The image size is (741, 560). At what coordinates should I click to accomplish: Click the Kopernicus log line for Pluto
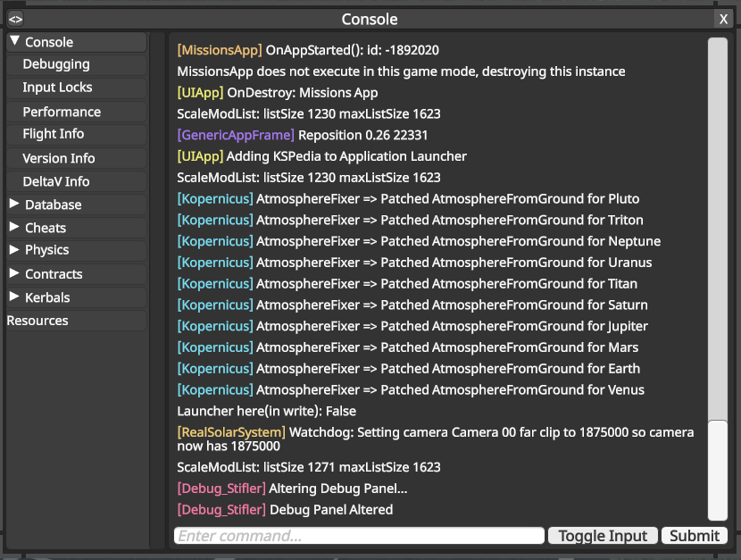click(x=408, y=199)
